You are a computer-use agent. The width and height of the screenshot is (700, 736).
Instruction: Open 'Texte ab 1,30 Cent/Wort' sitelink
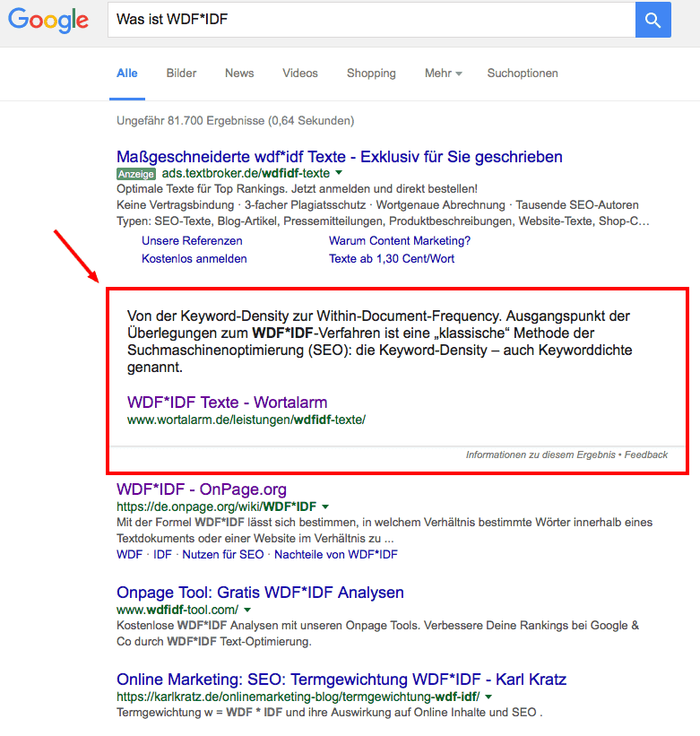(391, 259)
